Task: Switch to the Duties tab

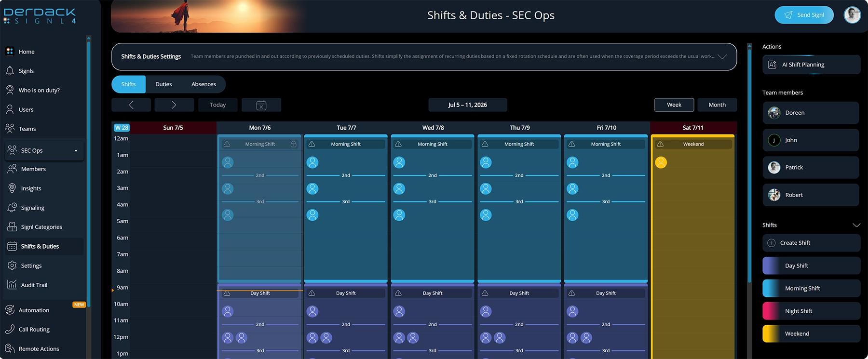Action: click(163, 84)
